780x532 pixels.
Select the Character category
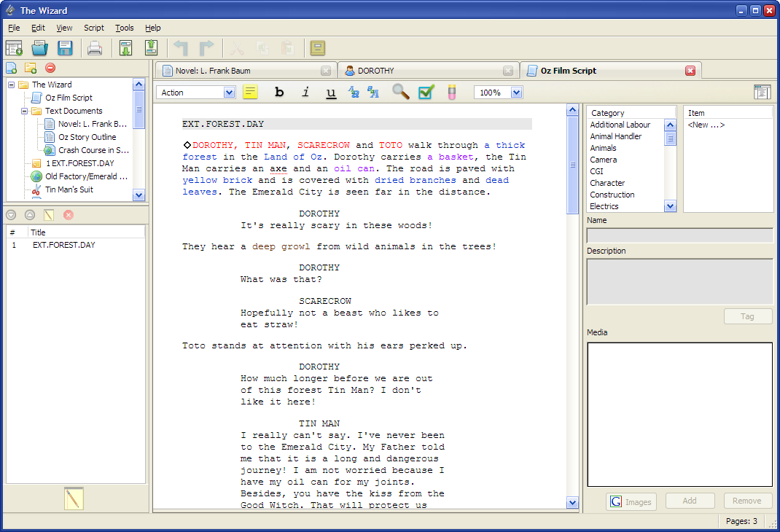[607, 183]
